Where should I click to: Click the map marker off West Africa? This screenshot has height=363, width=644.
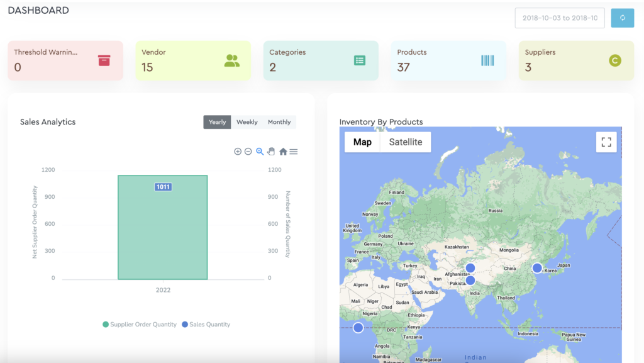point(358,328)
